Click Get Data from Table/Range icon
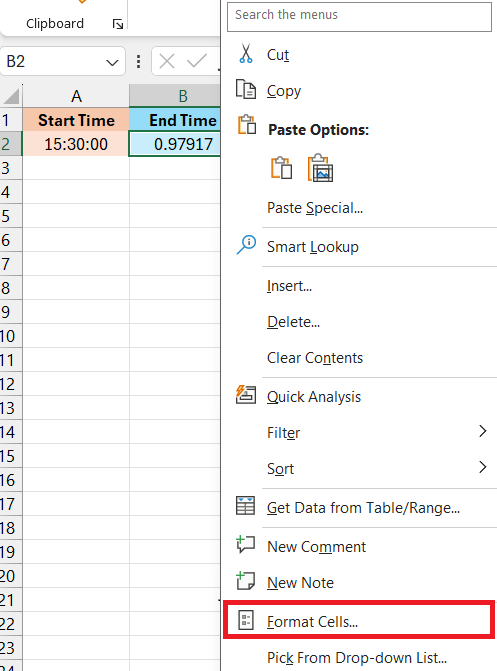This screenshot has width=497, height=671. point(245,506)
